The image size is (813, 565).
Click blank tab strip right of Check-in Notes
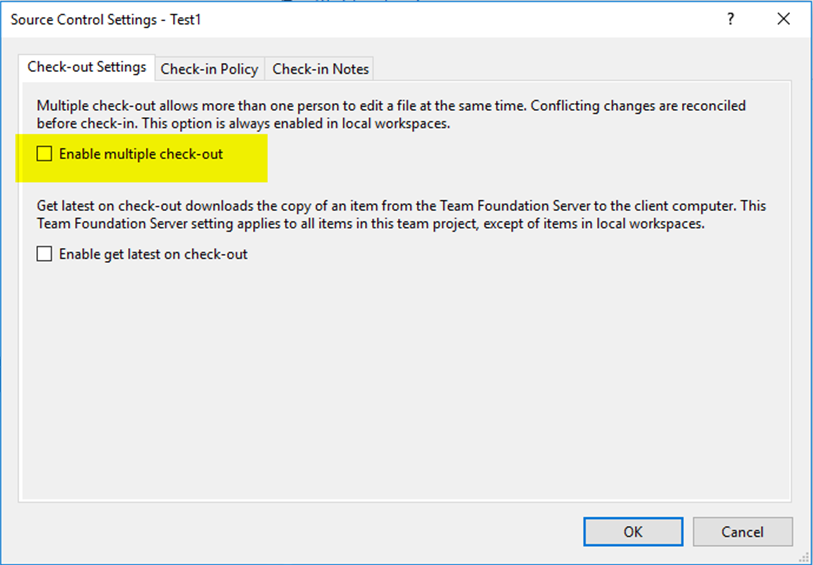580,68
